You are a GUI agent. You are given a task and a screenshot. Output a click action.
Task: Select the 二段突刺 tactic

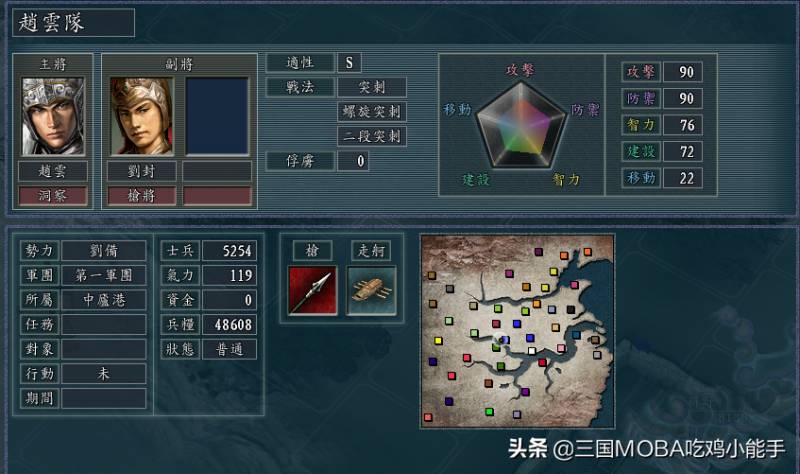click(371, 136)
